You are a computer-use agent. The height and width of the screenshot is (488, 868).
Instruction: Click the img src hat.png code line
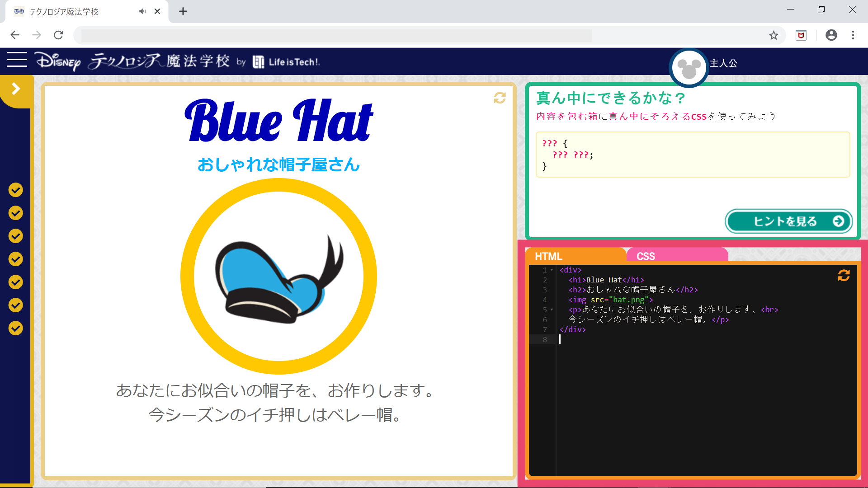[610, 300]
